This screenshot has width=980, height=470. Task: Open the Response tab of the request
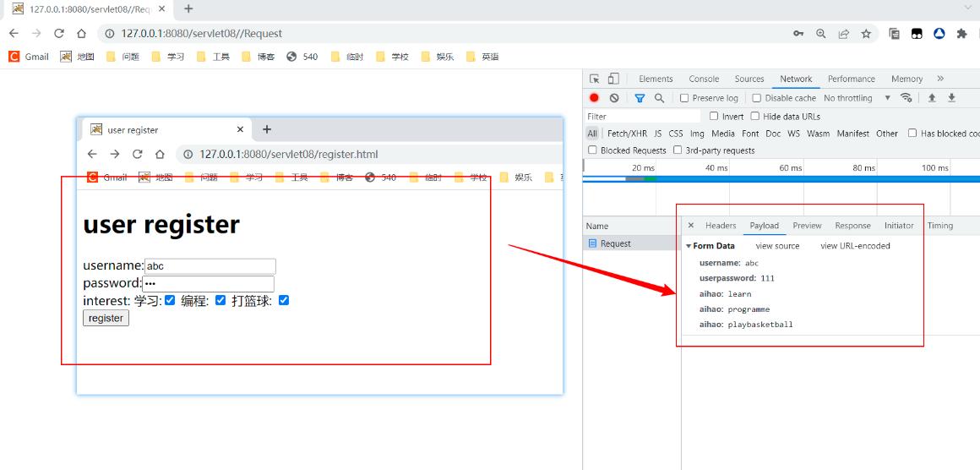pyautogui.click(x=852, y=226)
